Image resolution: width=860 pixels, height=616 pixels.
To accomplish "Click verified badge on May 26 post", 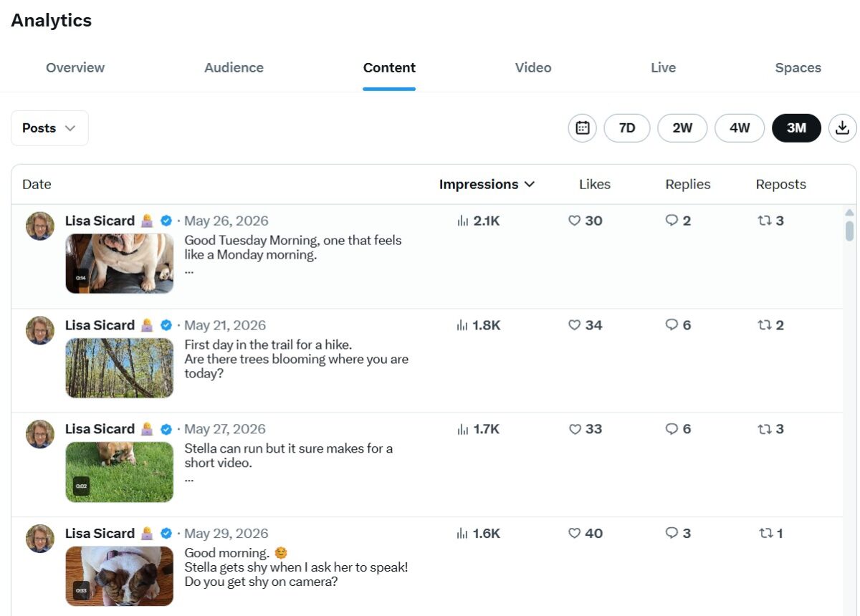I will 166,221.
